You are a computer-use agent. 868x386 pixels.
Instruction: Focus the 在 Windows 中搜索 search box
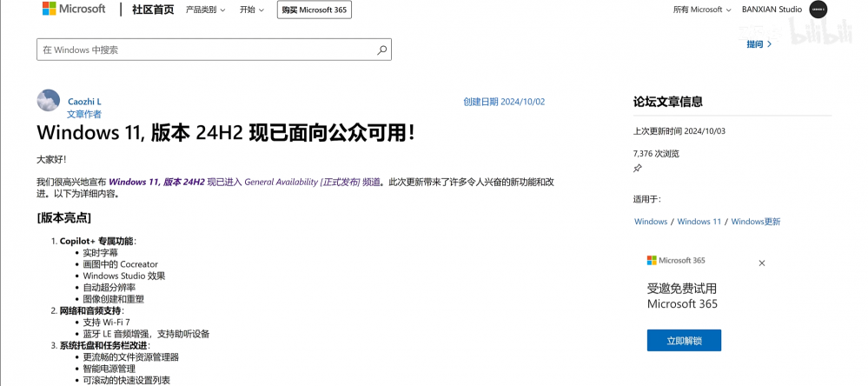pyautogui.click(x=214, y=50)
